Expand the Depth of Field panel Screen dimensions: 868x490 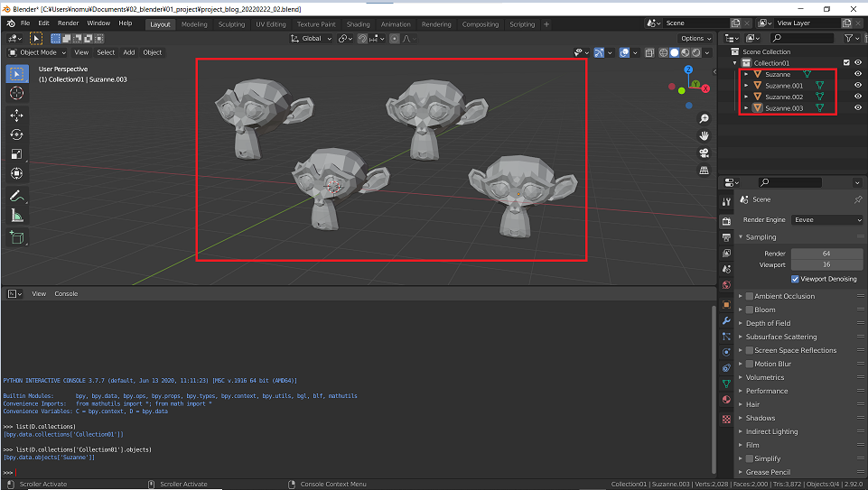tap(768, 323)
